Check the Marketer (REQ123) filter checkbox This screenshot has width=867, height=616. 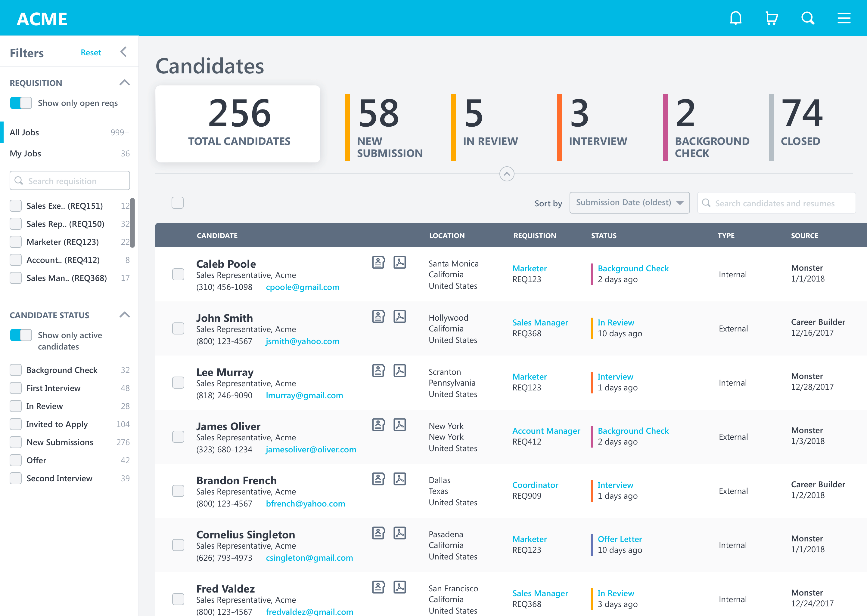16,242
